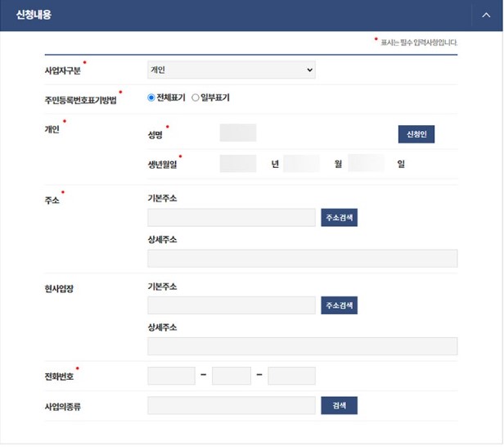This screenshot has height=447, width=504.
Task: Click the 사업의종류 label
Action: tap(63, 407)
